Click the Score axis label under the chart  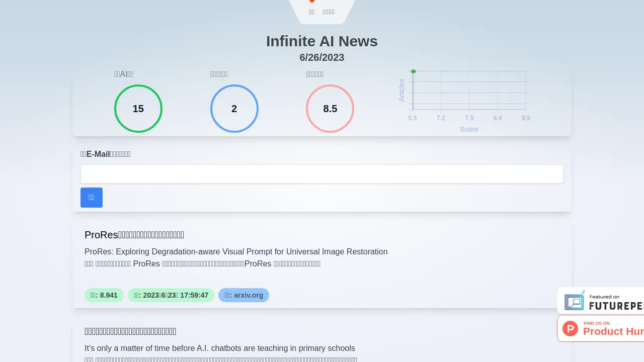[469, 129]
